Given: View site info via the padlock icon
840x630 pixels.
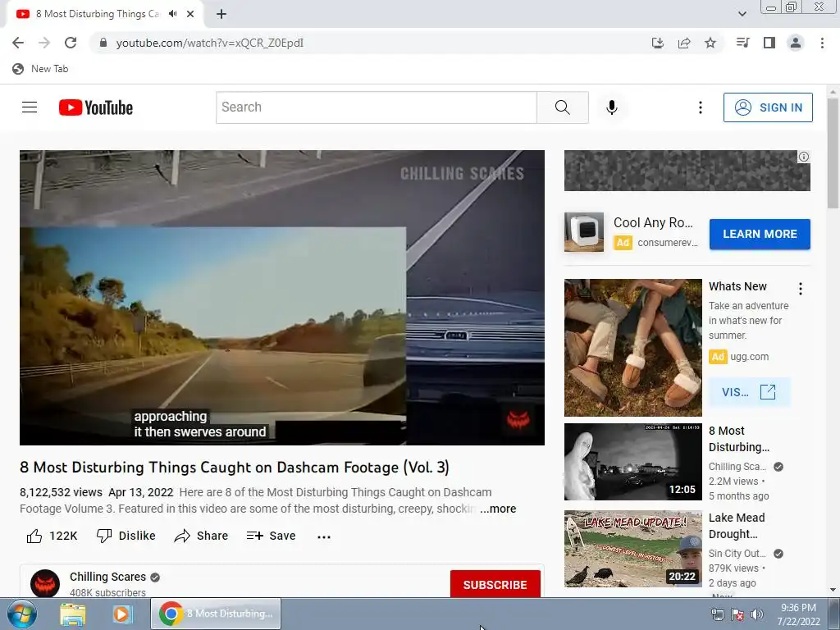Looking at the screenshot, I should (103, 43).
